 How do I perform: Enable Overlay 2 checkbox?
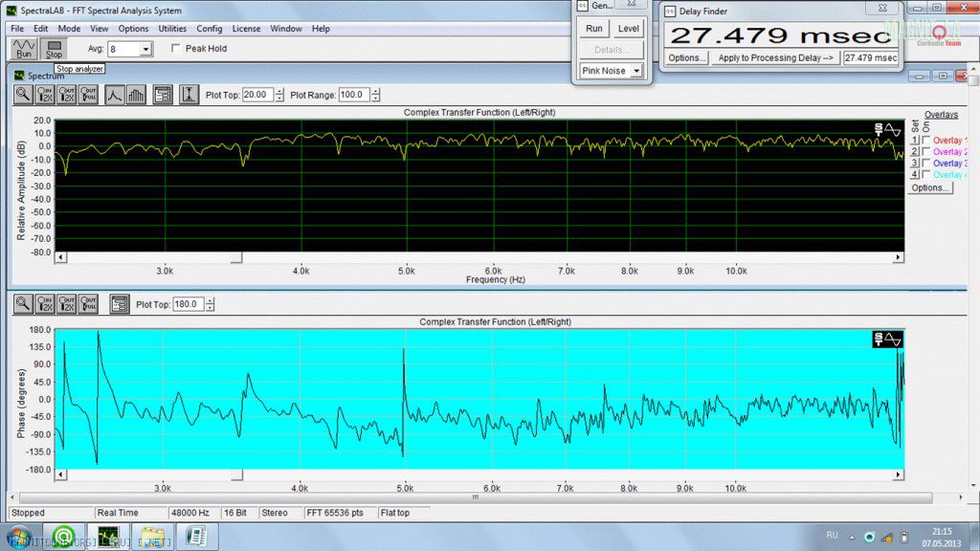926,151
